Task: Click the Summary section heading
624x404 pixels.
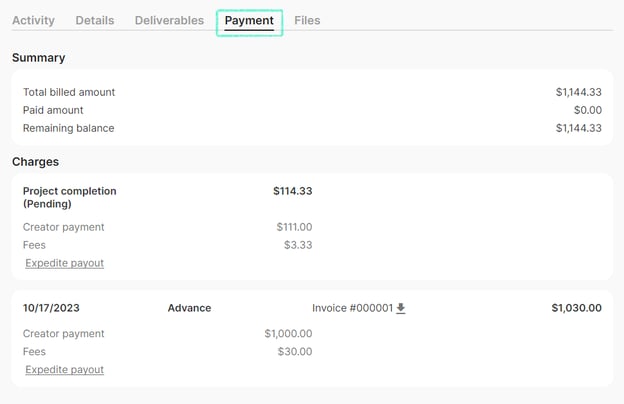Action: click(x=38, y=58)
